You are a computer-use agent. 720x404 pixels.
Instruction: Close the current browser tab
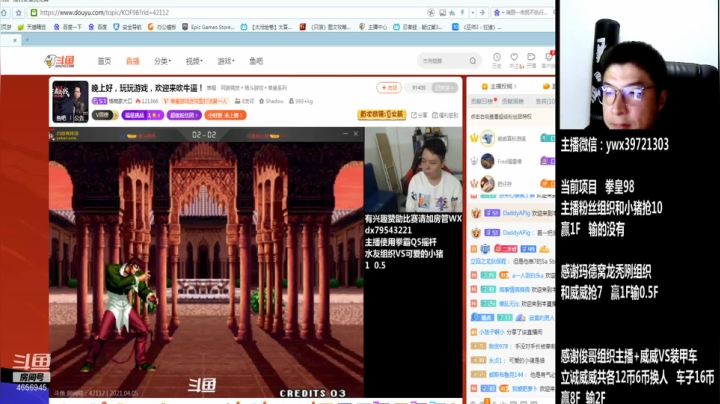(15, 40)
